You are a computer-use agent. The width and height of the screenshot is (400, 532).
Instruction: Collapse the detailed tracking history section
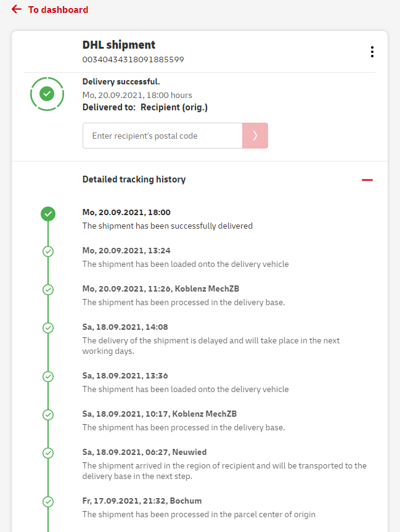point(367,179)
